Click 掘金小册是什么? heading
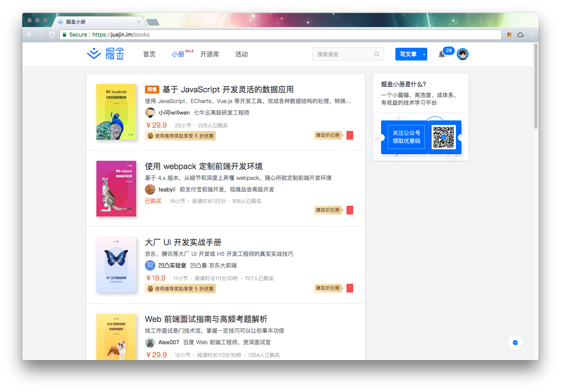Screen dimensions: 561x392 [x=404, y=84]
